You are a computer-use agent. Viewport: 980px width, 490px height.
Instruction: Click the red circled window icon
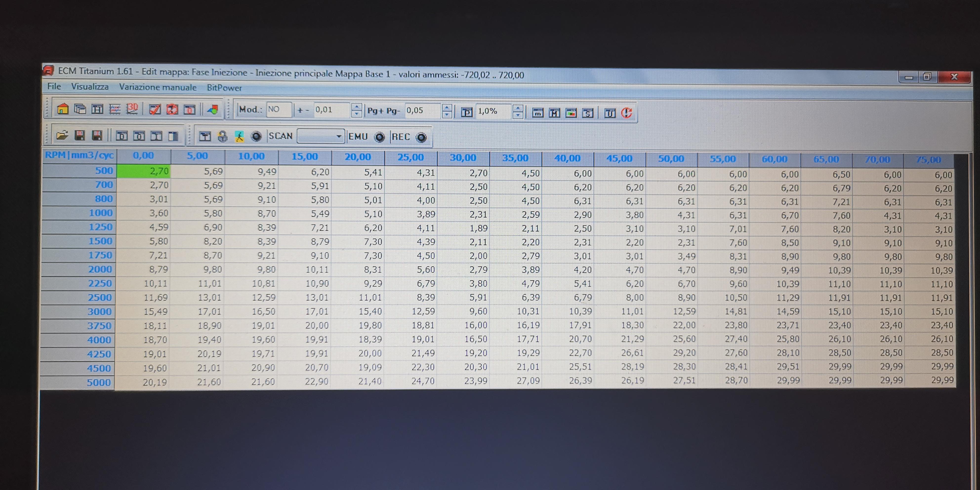172,110
